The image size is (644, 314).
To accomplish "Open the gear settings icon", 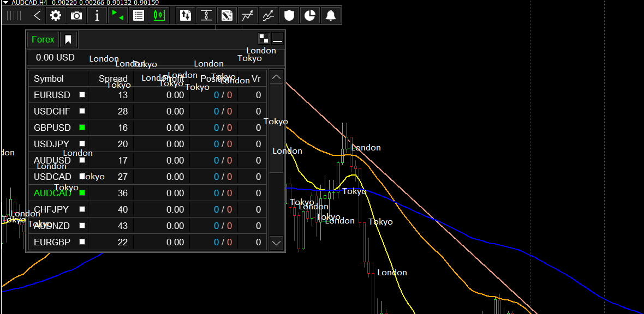I will point(56,16).
